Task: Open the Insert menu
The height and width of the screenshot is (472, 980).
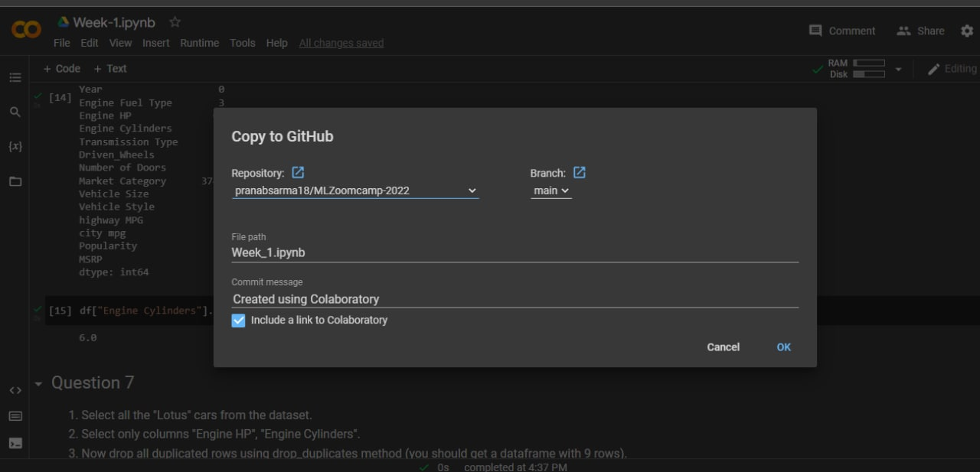Action: [x=156, y=43]
